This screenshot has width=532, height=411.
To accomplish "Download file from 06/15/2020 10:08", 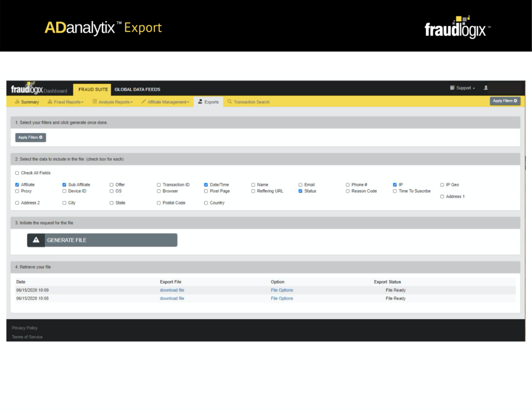I will click(172, 298).
